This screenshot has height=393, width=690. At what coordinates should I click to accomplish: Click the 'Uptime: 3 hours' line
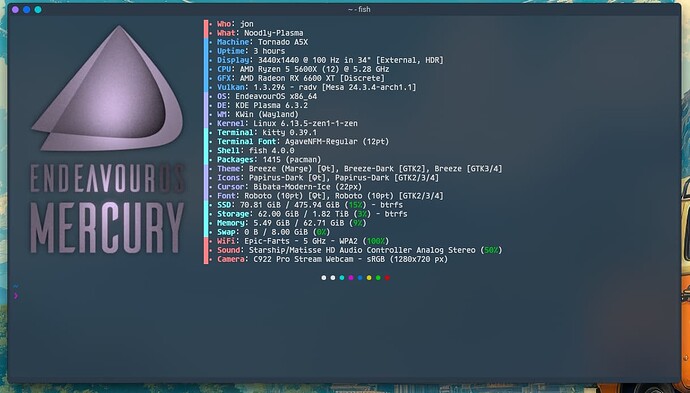pos(251,51)
